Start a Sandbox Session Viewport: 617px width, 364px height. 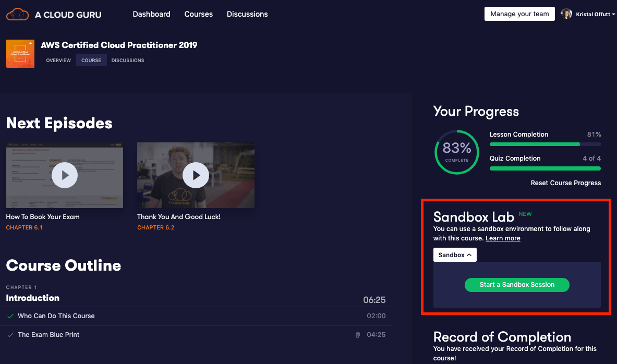517,285
